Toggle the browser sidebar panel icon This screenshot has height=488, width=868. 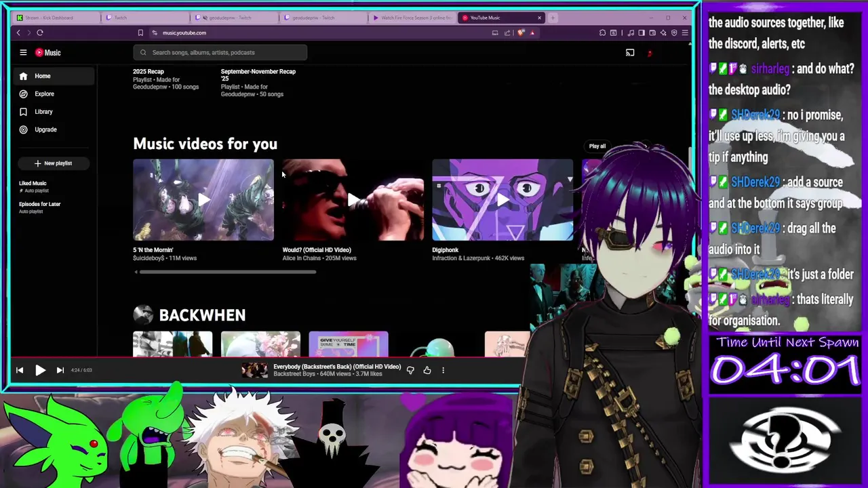642,33
